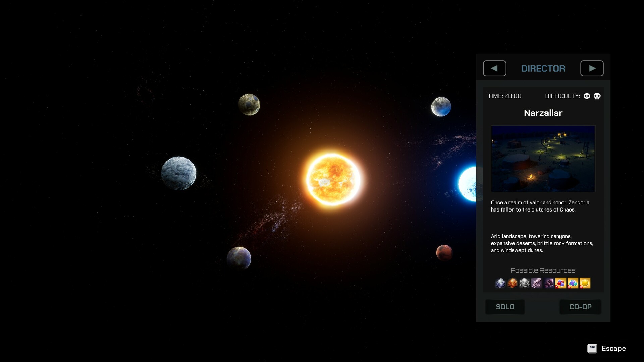Click the left arrow to change director

(494, 68)
